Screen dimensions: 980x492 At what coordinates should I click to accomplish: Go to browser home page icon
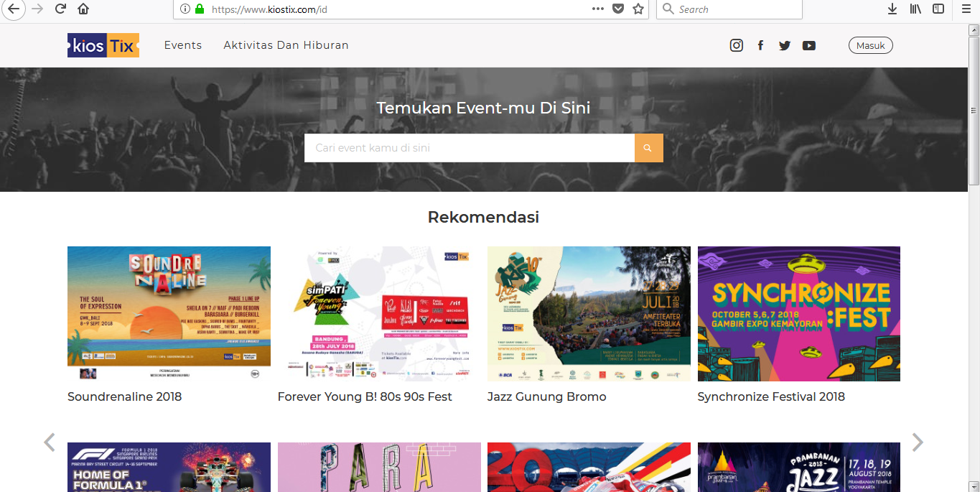[x=83, y=9]
